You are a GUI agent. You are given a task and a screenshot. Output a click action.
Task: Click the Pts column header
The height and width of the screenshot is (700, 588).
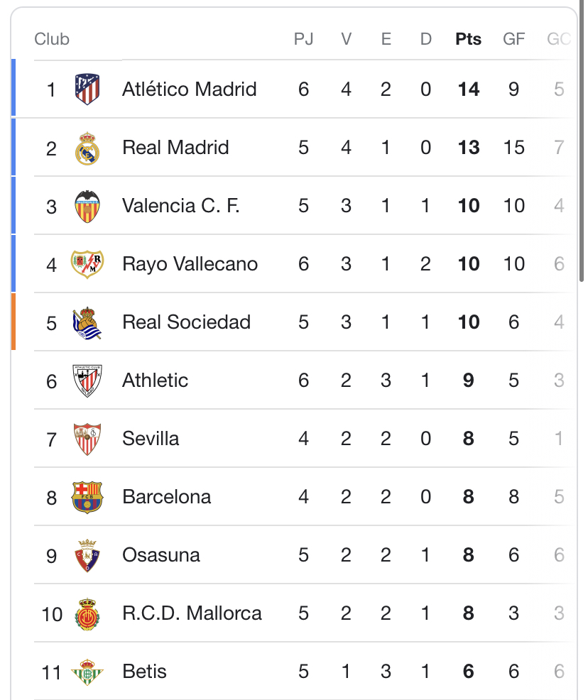click(x=468, y=39)
